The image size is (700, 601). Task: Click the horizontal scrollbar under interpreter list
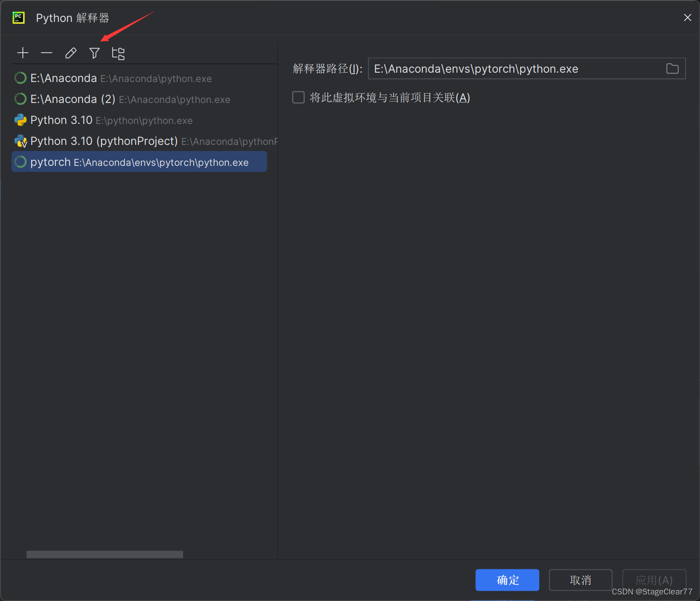point(105,554)
